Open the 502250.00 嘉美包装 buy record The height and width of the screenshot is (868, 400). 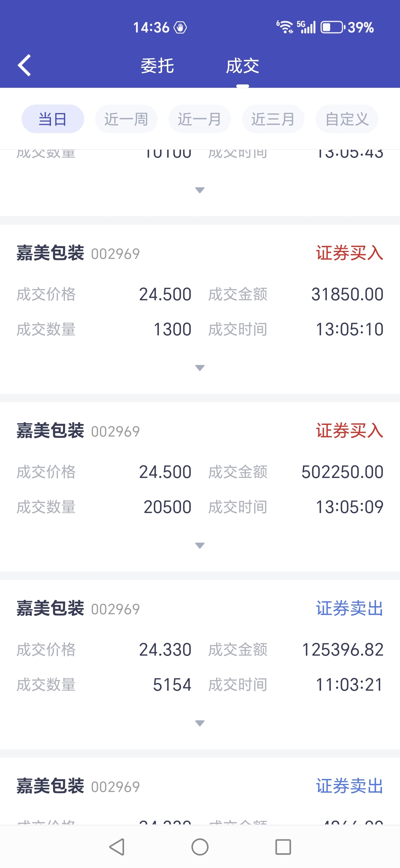point(200,486)
